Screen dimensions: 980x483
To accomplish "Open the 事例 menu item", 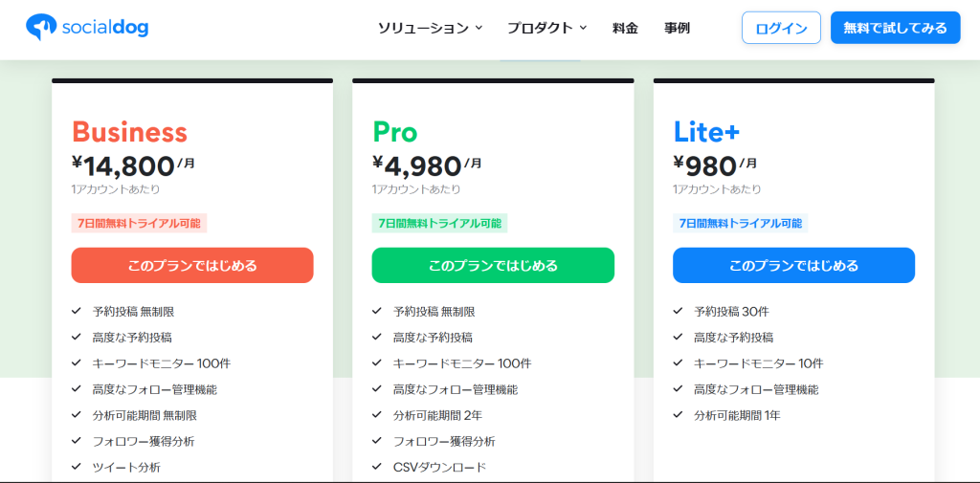I will (x=677, y=28).
